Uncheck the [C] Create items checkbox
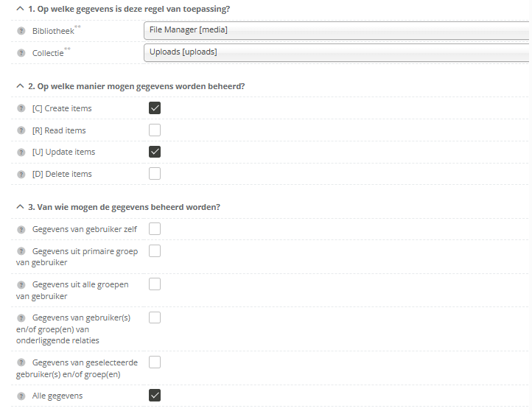This screenshot has width=532, height=414. coord(155,108)
